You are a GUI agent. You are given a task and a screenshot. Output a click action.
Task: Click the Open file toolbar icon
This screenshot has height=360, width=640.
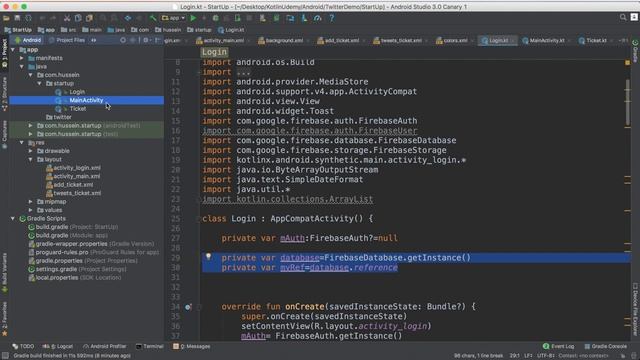pyautogui.click(x=6, y=18)
